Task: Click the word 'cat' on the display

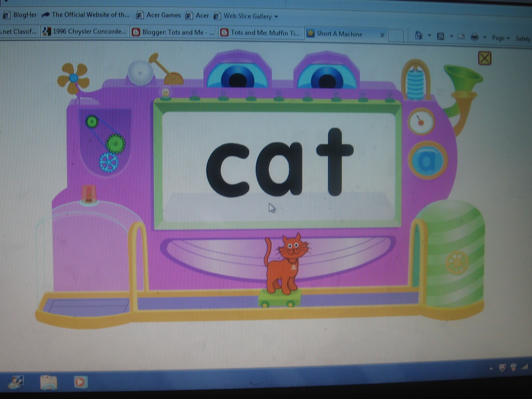Action: coord(279,163)
